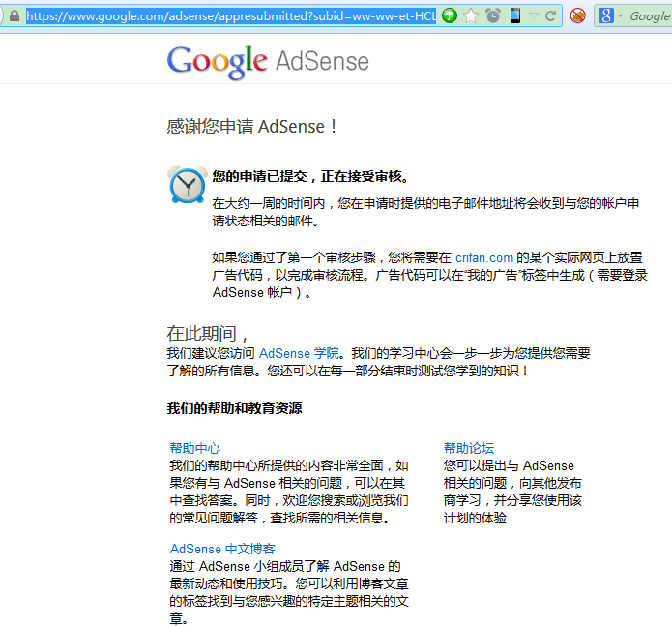Click the Google AdSense logo
Viewport: 672px width, 626px height.
pyautogui.click(x=268, y=62)
